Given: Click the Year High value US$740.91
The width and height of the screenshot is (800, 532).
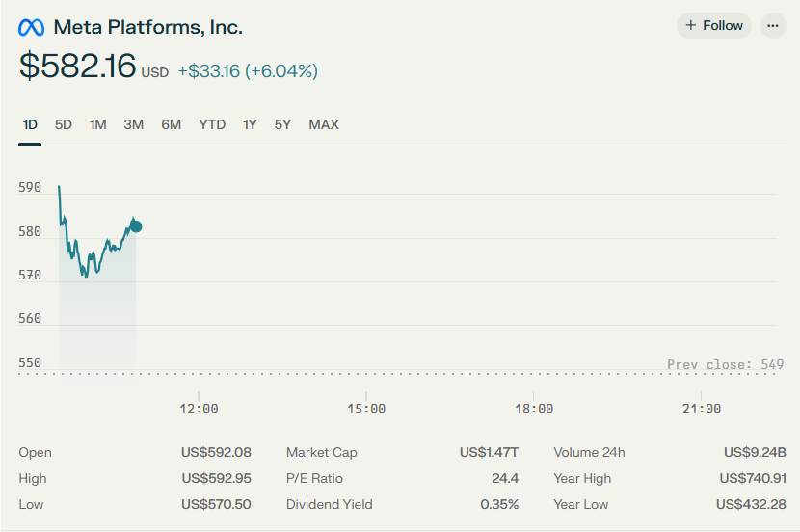Looking at the screenshot, I should tap(753, 478).
